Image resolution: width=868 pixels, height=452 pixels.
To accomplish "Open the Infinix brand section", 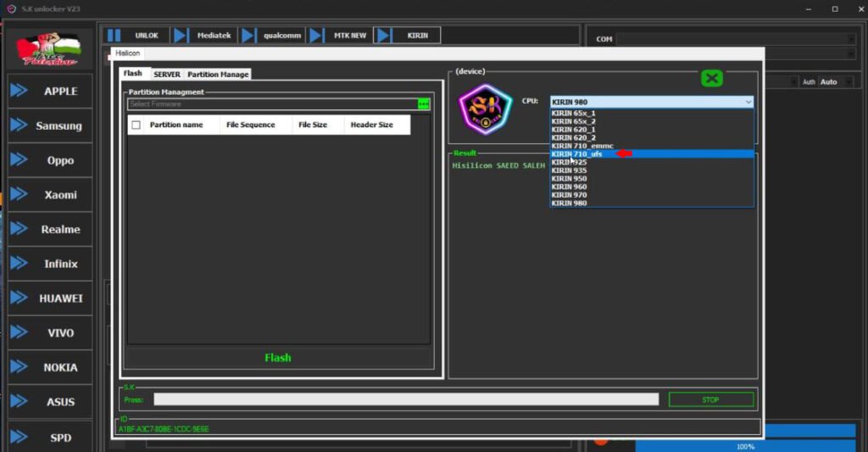I will (x=50, y=264).
